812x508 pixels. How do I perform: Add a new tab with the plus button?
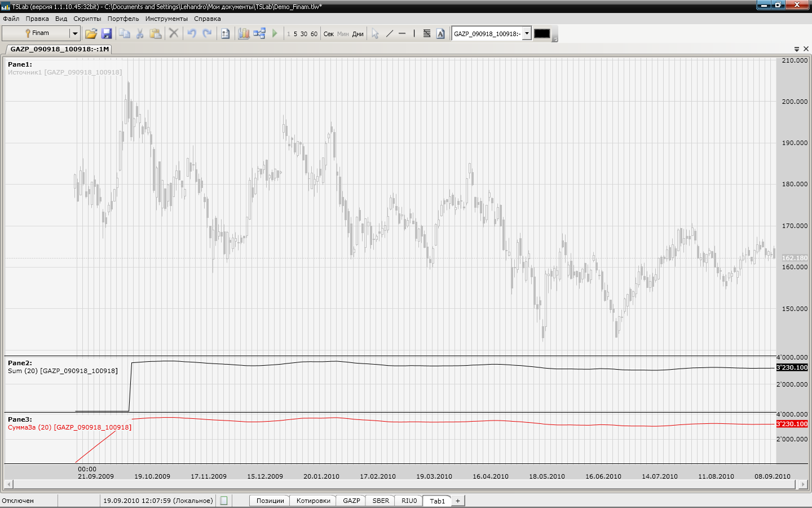(458, 501)
